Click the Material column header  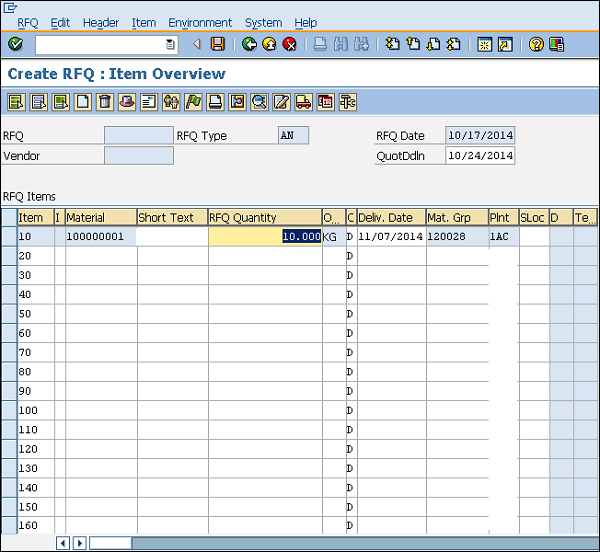coord(100,217)
